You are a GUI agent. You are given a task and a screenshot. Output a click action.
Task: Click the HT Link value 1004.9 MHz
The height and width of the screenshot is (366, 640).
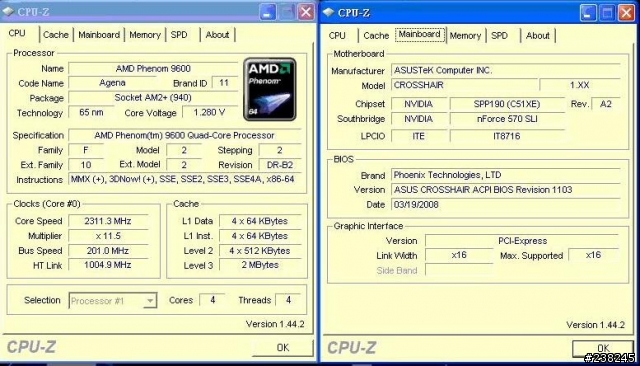[x=108, y=265]
